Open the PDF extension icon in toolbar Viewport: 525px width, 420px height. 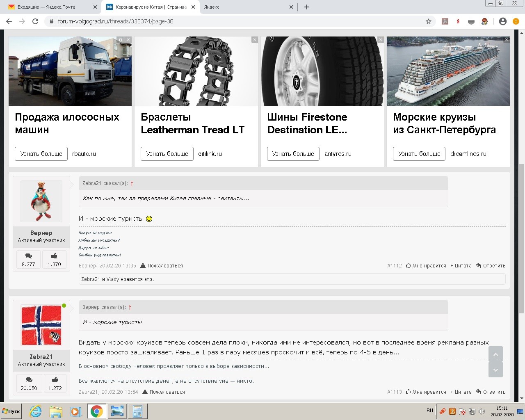click(445, 21)
